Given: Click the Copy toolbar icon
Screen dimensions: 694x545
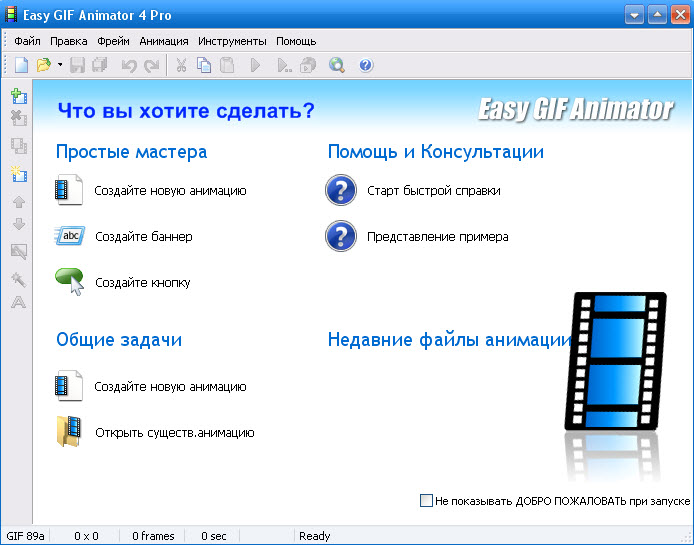Looking at the screenshot, I should click(x=204, y=66).
